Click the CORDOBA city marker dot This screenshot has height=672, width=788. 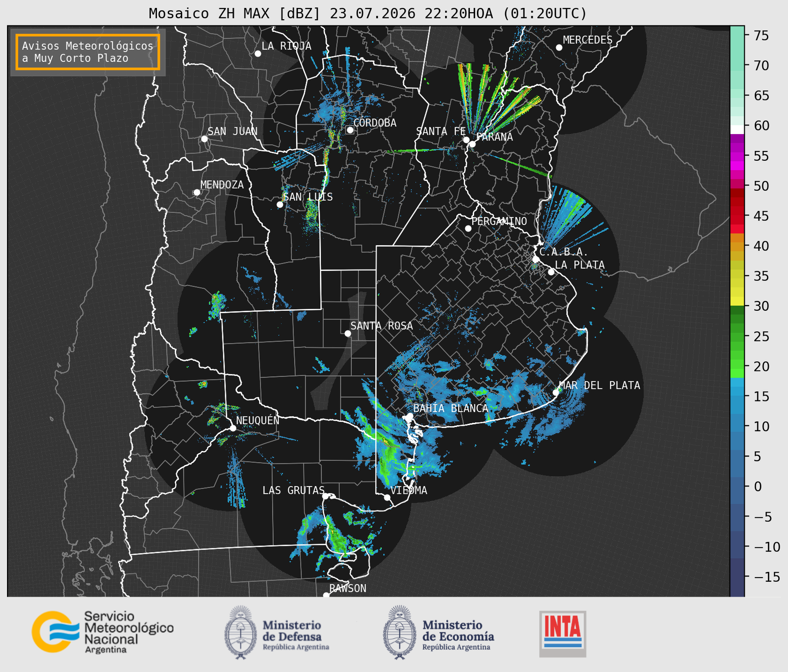350,130
